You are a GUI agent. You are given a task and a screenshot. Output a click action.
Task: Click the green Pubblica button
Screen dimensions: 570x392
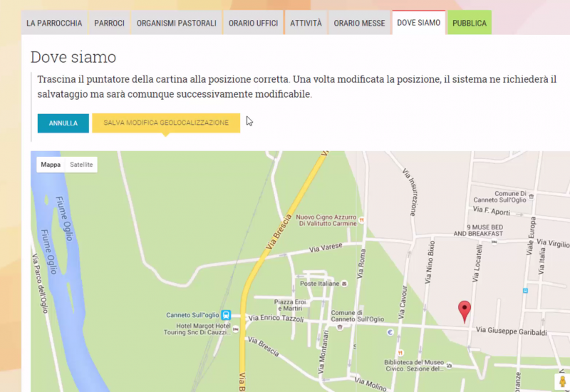[470, 23]
